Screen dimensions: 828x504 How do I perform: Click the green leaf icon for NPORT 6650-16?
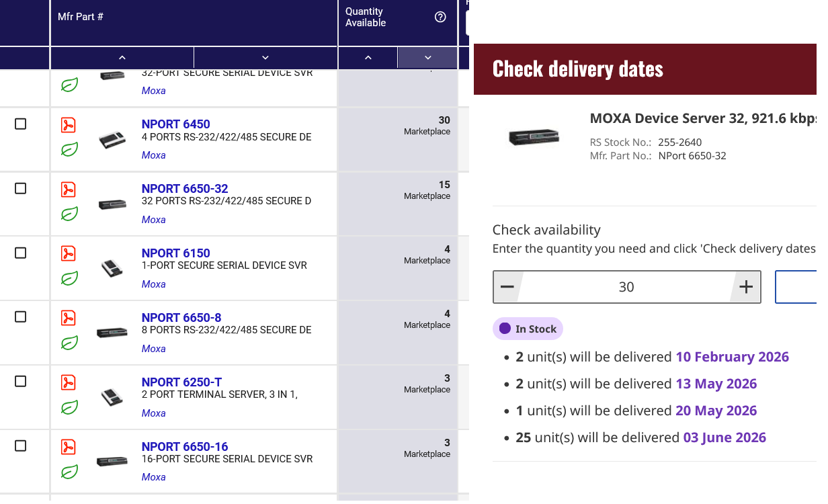pos(69,472)
